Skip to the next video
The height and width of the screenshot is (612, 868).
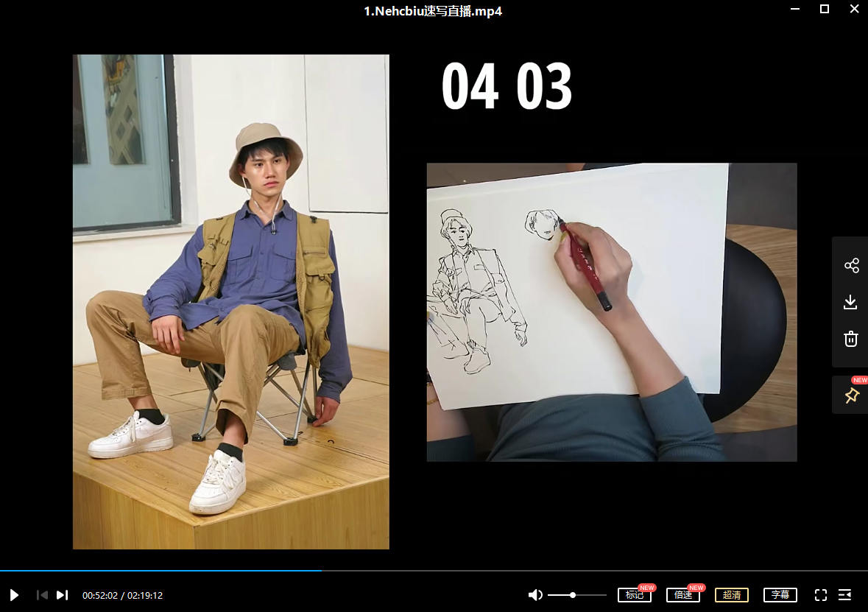pyautogui.click(x=63, y=595)
